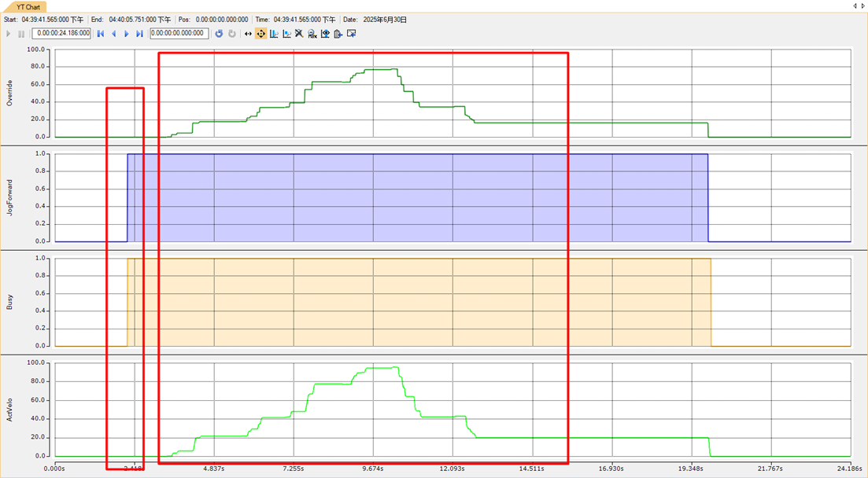This screenshot has width=868, height=478.
Task: Click the zoom out max icon
Action: 312,34
